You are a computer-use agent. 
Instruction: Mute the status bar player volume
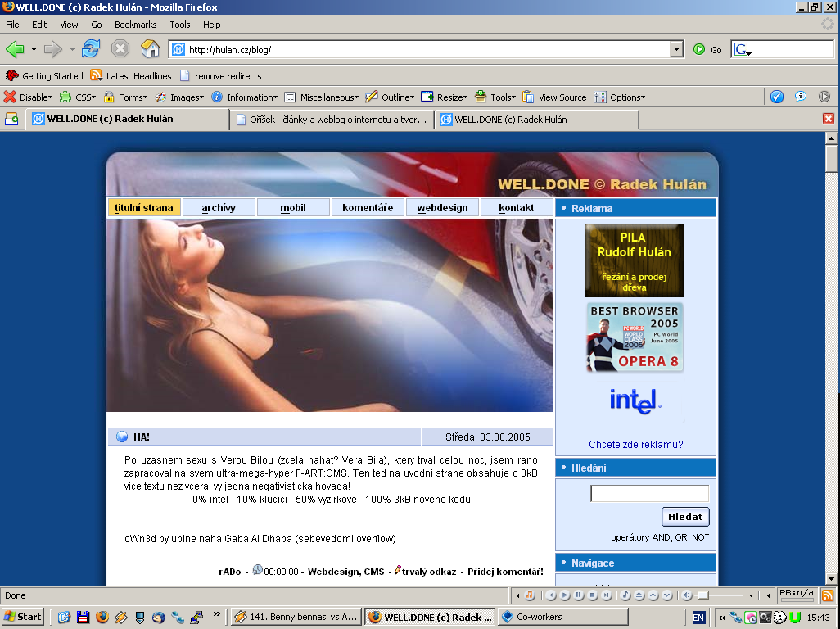click(688, 595)
